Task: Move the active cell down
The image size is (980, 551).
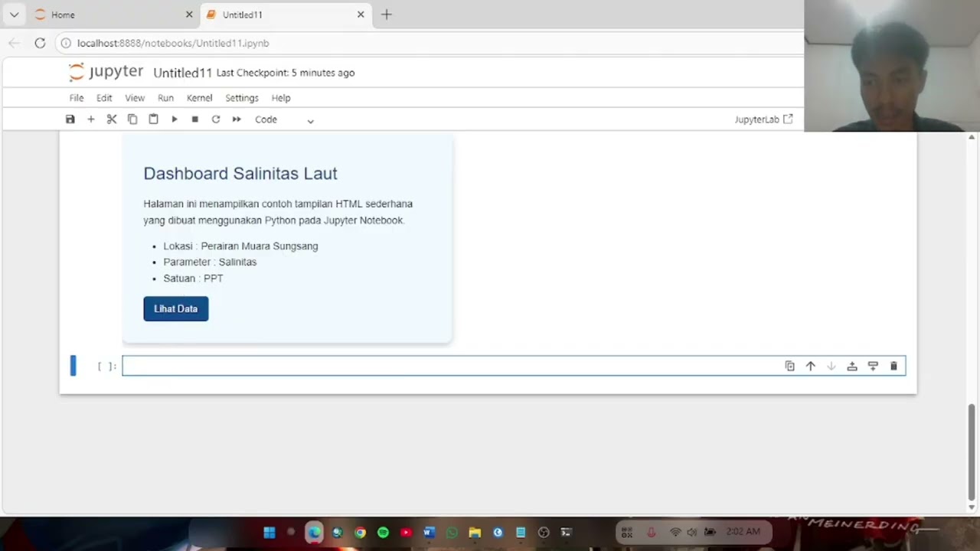Action: 831,367
